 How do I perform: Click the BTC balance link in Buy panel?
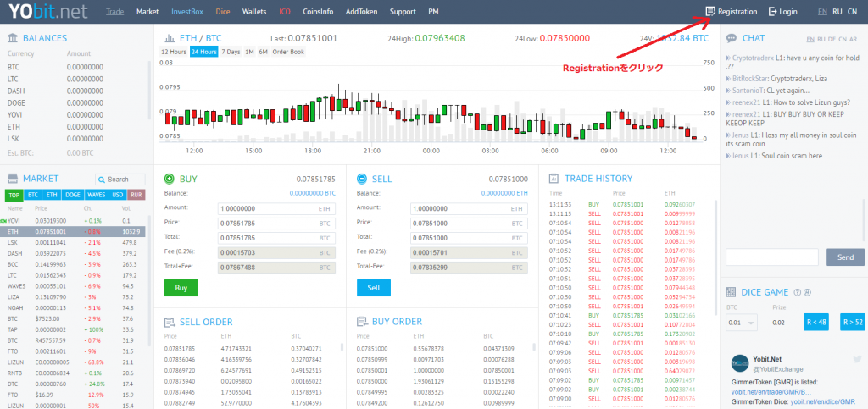click(312, 193)
